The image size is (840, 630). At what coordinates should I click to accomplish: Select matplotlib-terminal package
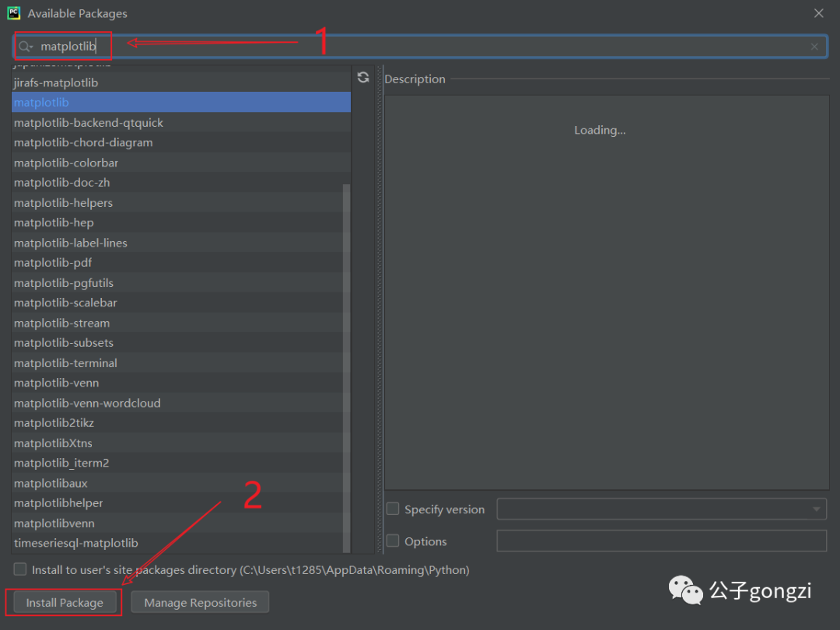coord(177,363)
